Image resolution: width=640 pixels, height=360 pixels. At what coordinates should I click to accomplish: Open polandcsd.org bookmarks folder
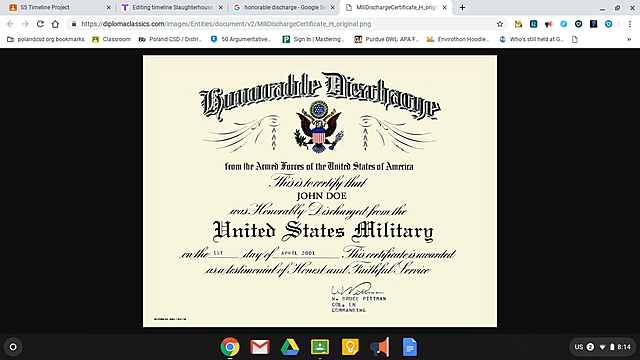click(x=46, y=39)
